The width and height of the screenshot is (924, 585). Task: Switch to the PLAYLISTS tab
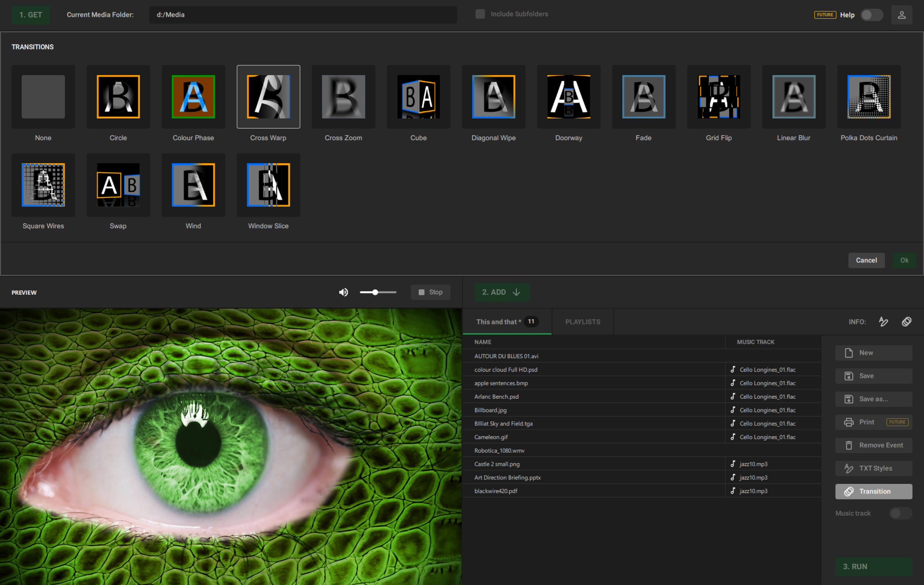click(x=583, y=322)
